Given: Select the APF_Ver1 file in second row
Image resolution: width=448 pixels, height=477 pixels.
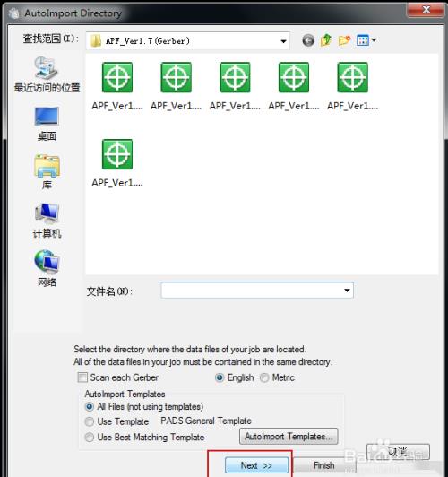Looking at the screenshot, I should tap(117, 163).
